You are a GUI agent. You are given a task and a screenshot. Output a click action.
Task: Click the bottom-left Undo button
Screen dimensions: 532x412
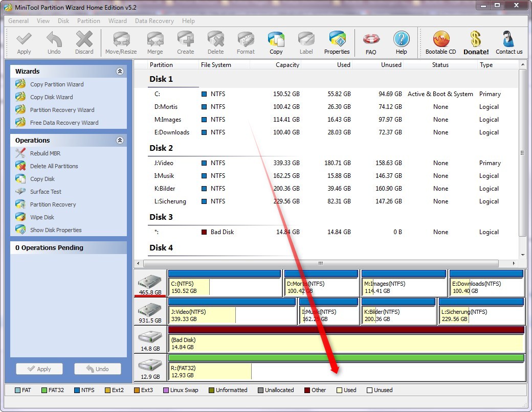pos(97,369)
